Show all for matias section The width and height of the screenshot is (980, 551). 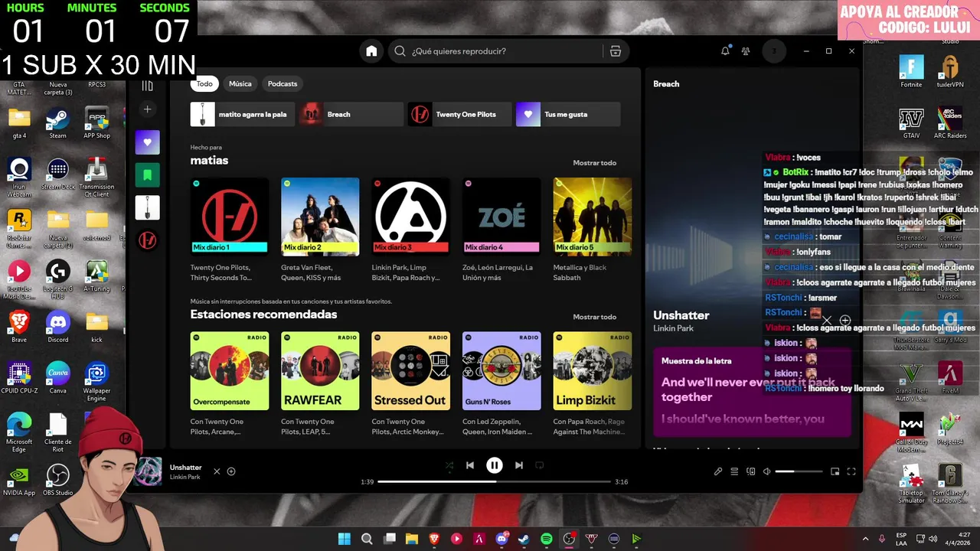[x=595, y=163]
